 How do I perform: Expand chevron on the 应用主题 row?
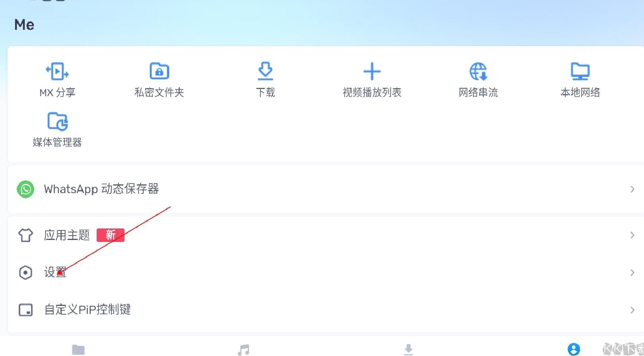(632, 235)
